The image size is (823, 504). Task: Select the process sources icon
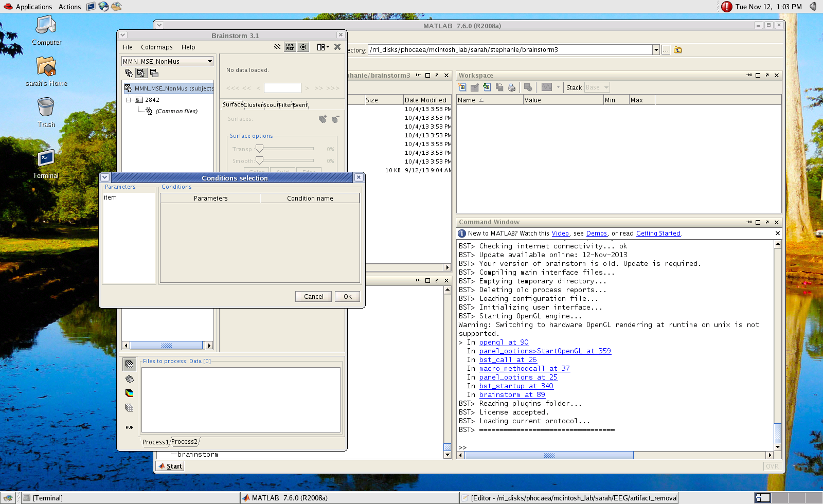(130, 379)
